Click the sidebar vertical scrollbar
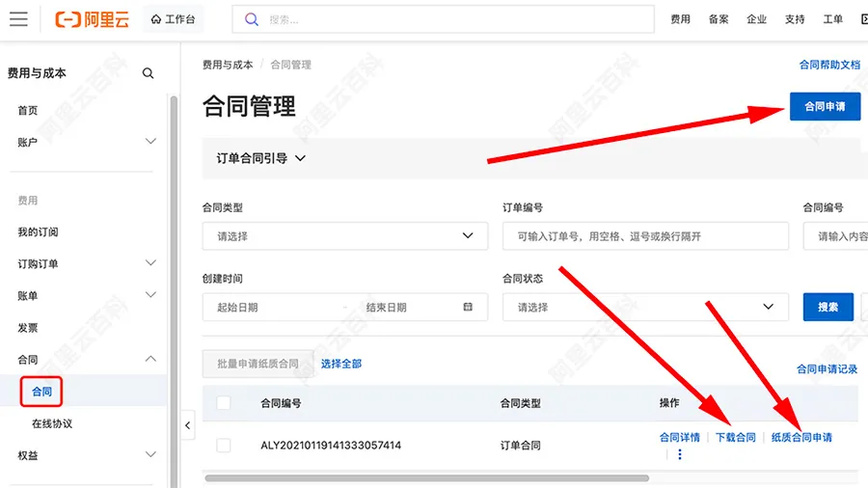Image resolution: width=868 pixels, height=488 pixels. click(x=174, y=291)
